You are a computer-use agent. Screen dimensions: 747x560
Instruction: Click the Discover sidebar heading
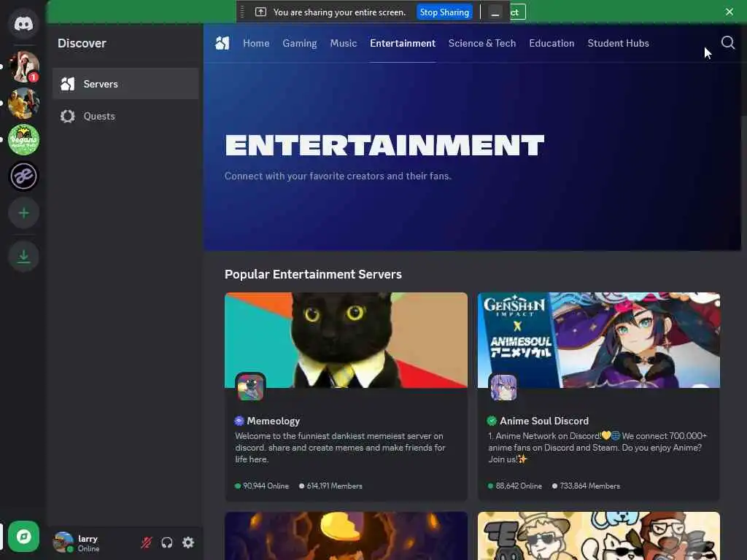pyautogui.click(x=82, y=43)
